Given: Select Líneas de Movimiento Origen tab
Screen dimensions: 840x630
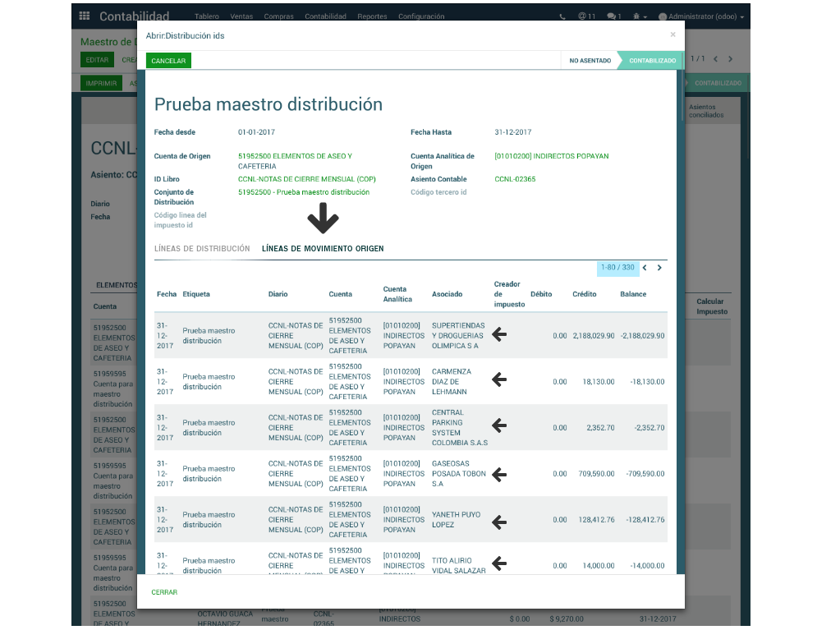Looking at the screenshot, I should pyautogui.click(x=322, y=248).
